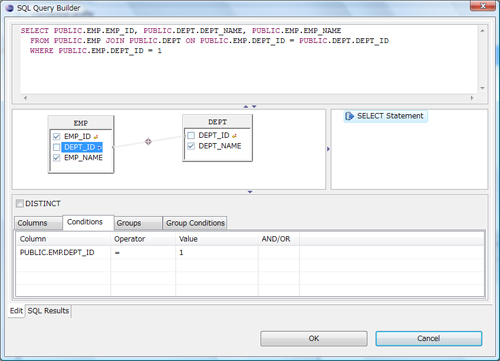Collapse outline pane via right arrow
500x361 pixels.
tap(328, 149)
